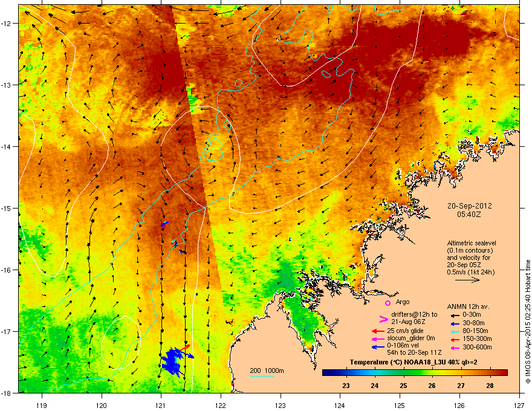Click the '30-80m' depth label
This screenshot has width=532, height=411.
[x=473, y=323]
